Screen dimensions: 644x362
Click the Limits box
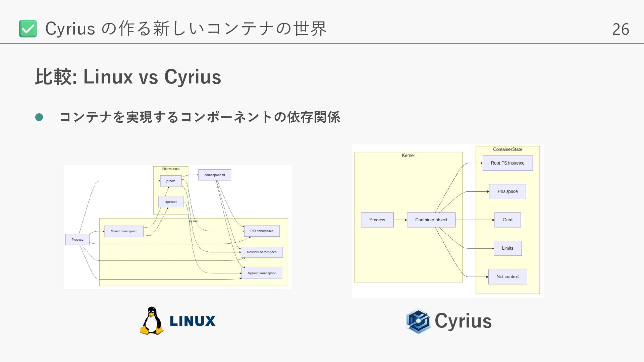tap(507, 248)
